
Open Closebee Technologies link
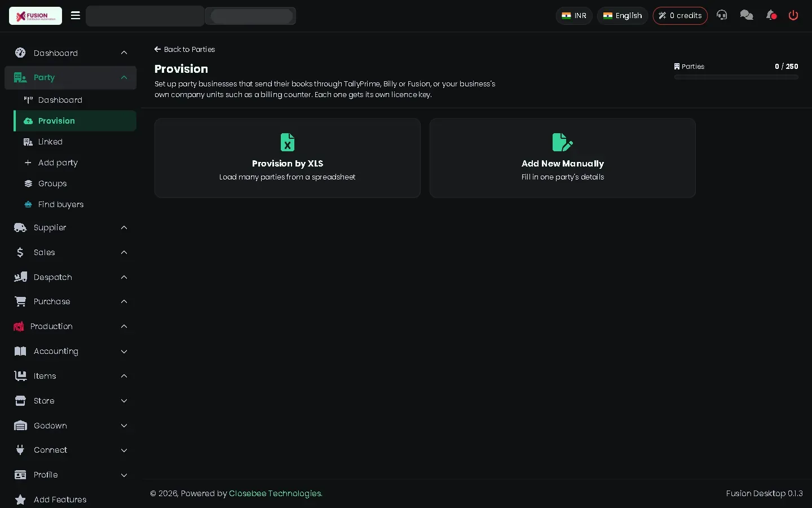point(276,493)
